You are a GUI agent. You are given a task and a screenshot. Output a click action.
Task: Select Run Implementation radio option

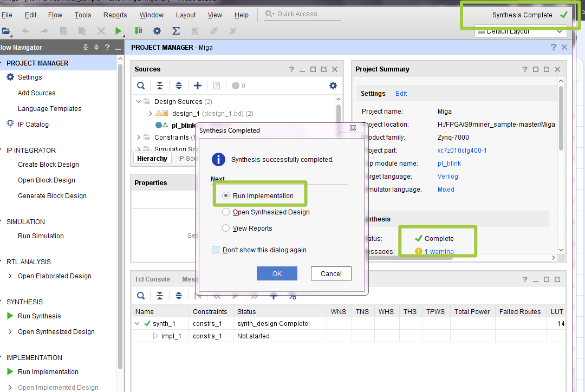click(226, 195)
